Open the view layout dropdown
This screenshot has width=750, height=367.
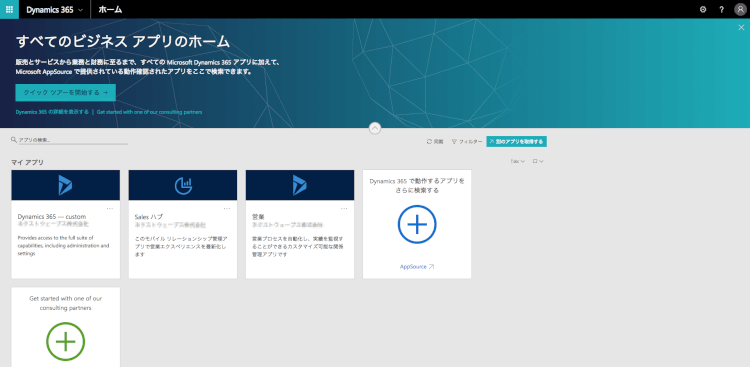pyautogui.click(x=538, y=162)
